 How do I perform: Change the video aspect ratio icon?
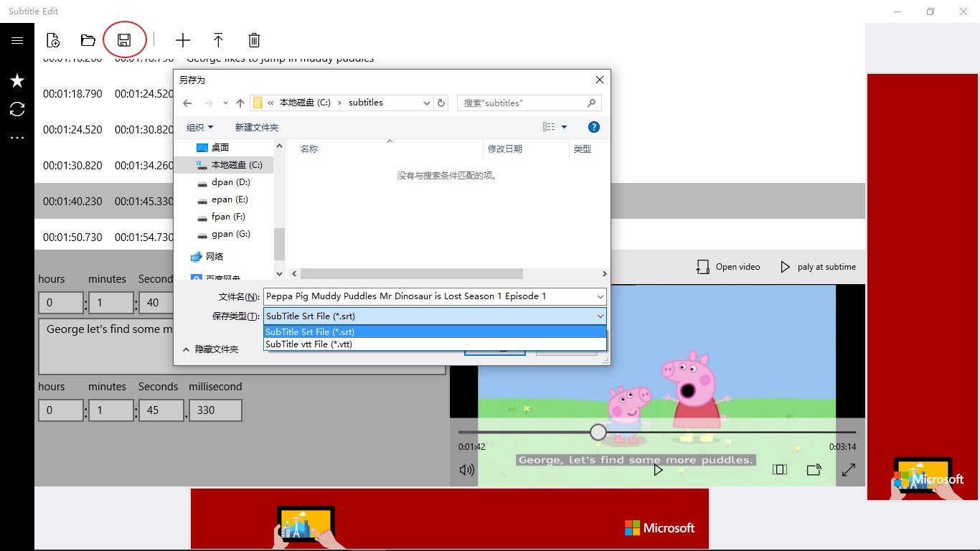780,470
